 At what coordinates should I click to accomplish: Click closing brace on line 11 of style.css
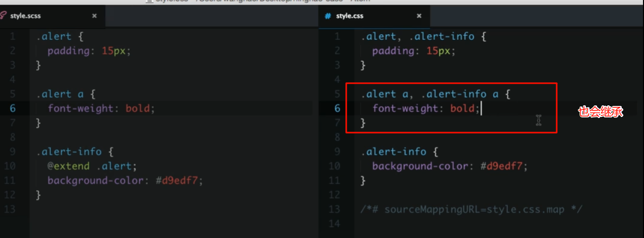pyautogui.click(x=363, y=180)
